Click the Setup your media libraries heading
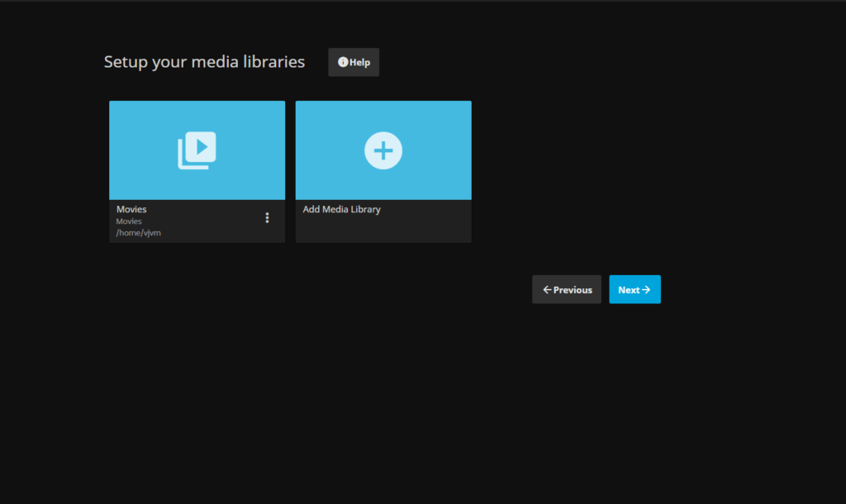 pyautogui.click(x=205, y=61)
